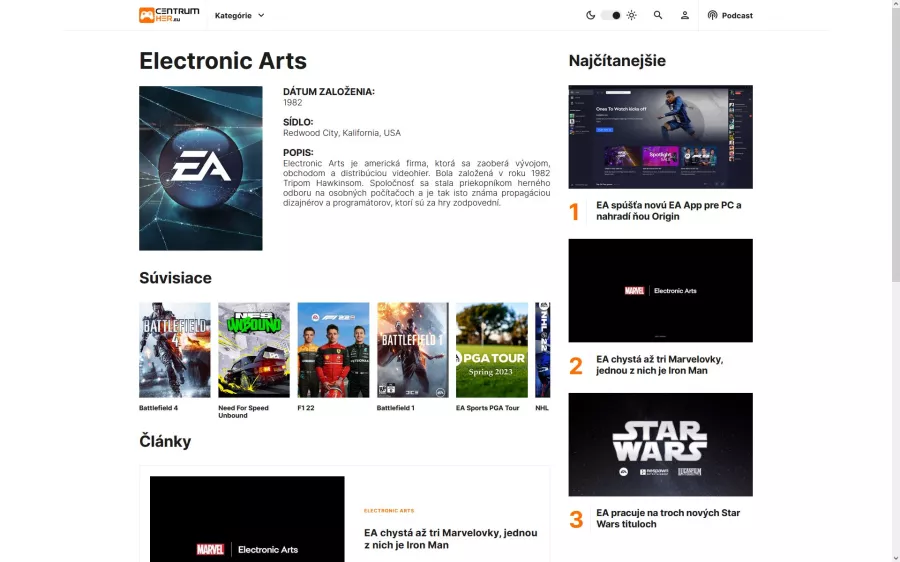Image resolution: width=900 pixels, height=562 pixels.
Task: Click the moon dark mode icon
Action: [591, 15]
